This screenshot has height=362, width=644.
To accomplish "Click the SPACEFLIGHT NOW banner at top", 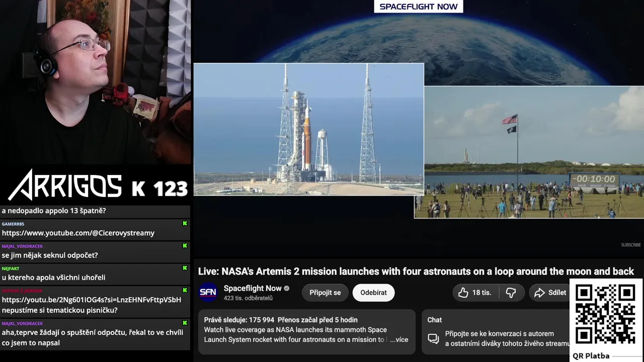I will pyautogui.click(x=419, y=7).
